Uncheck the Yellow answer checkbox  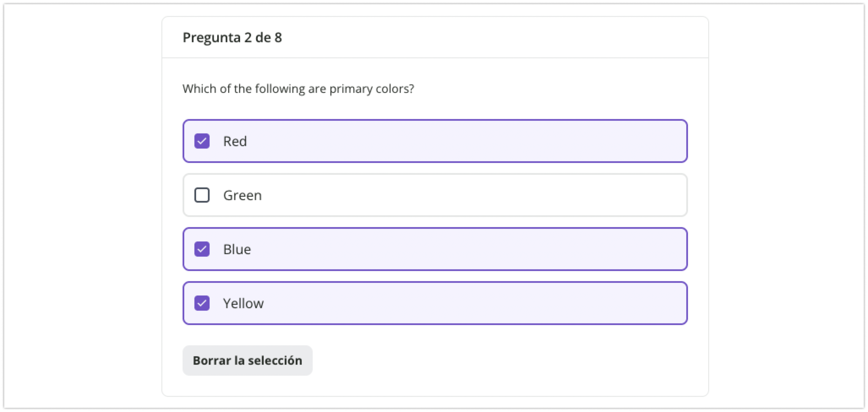(202, 303)
